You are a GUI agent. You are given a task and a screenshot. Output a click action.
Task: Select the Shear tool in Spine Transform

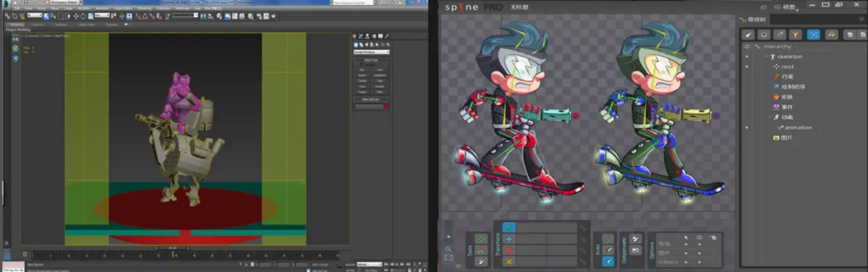[509, 261]
